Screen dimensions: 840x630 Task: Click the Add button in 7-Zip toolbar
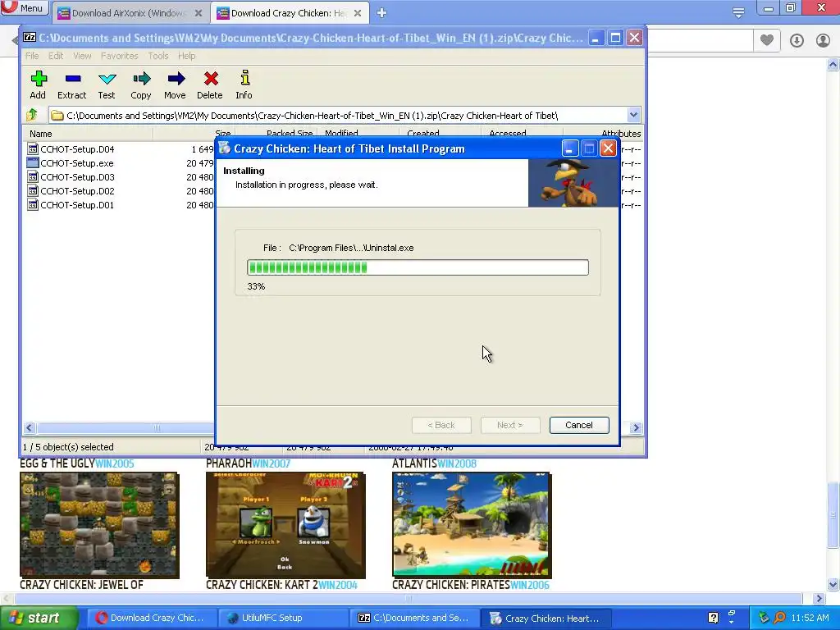pyautogui.click(x=38, y=84)
